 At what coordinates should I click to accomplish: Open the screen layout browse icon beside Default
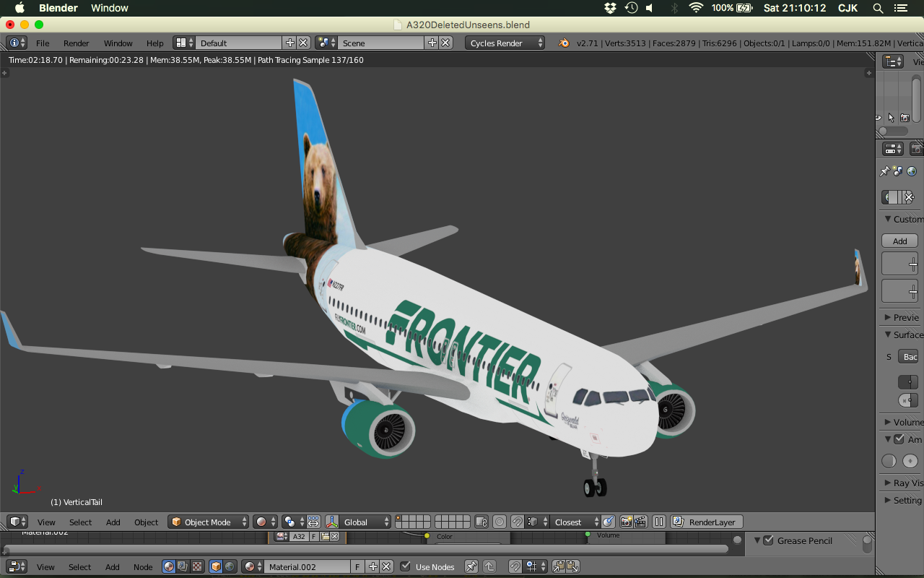(184, 43)
